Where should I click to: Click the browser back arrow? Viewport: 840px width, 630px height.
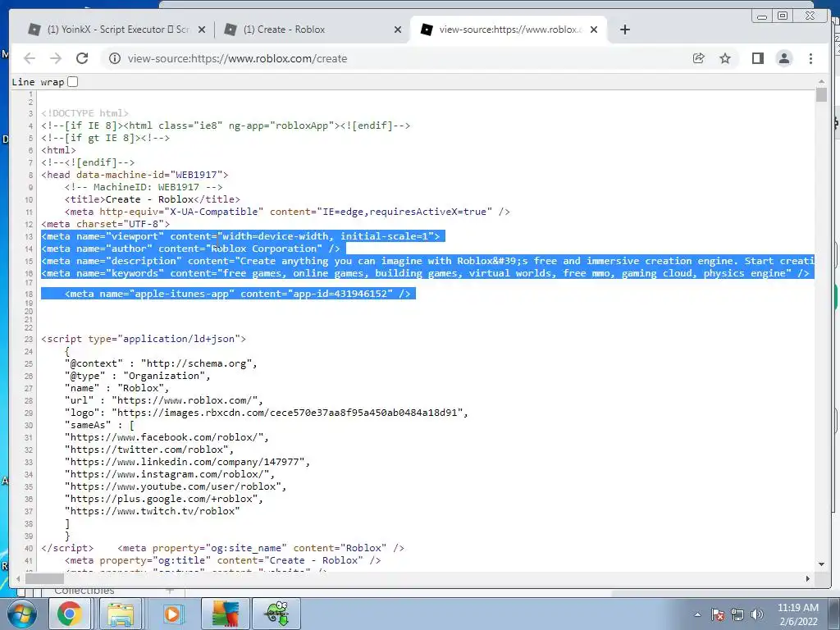coord(30,58)
